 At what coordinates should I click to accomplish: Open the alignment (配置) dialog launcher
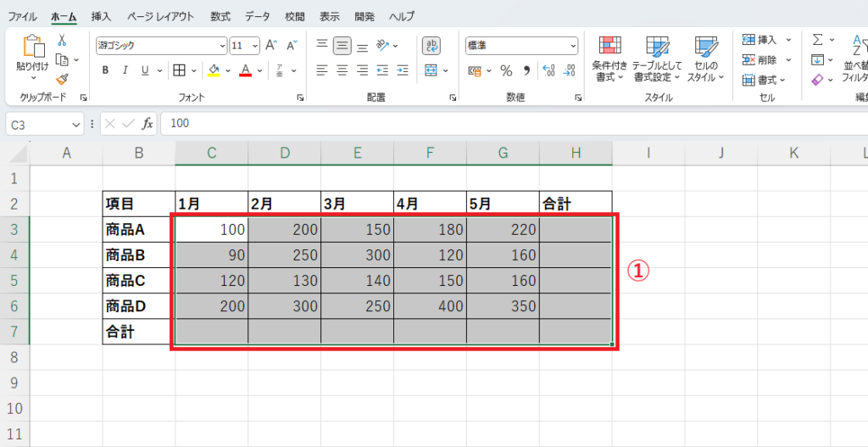453,98
